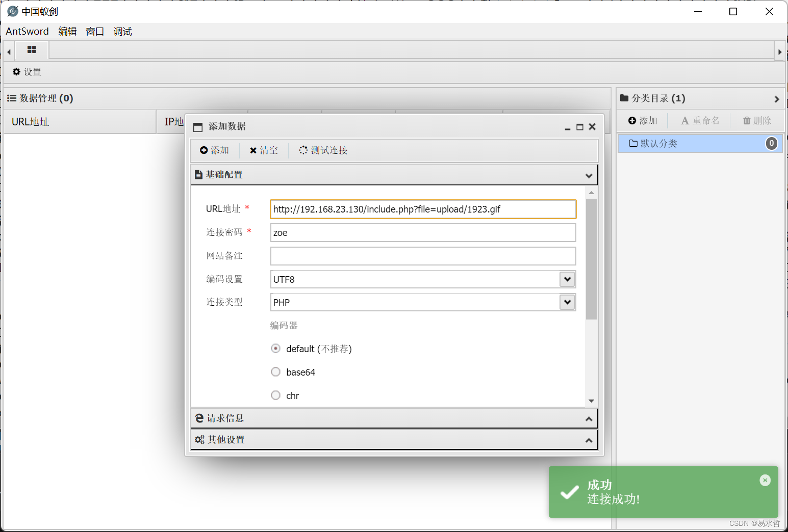Screen dimensions: 788x532
Task: Click the right tab scroll arrow
Action: pos(779,51)
